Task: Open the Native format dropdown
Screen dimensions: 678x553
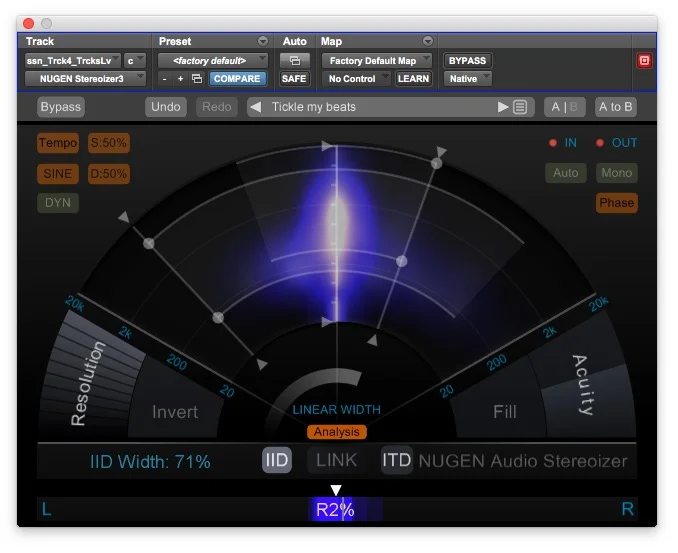Action: tap(468, 79)
